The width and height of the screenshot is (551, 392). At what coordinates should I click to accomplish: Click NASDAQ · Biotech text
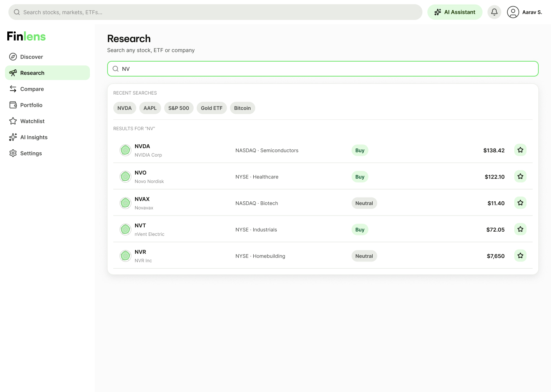(x=257, y=203)
